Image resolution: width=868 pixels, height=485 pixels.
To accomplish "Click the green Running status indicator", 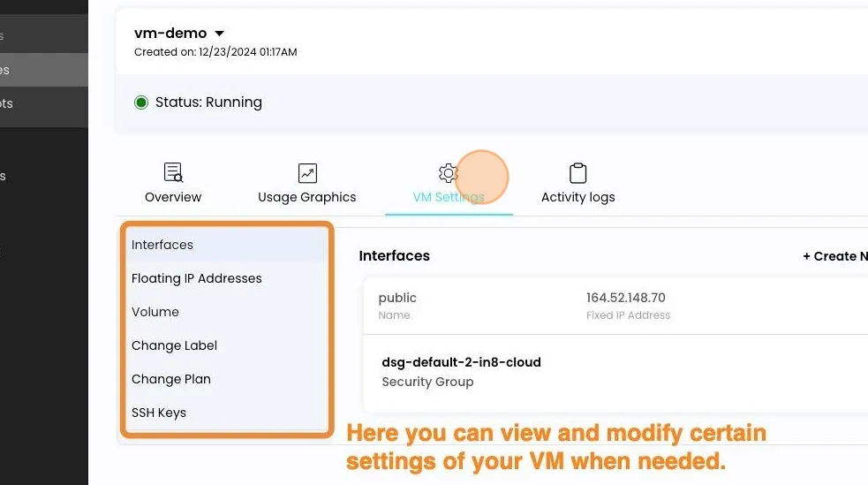I will [141, 102].
